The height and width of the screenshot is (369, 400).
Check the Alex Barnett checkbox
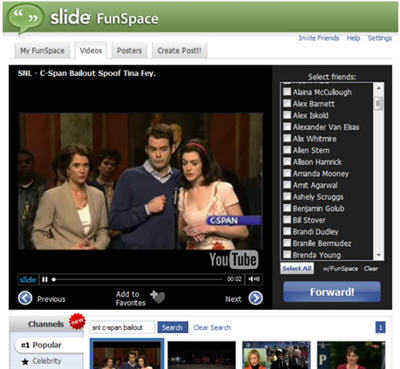(287, 103)
